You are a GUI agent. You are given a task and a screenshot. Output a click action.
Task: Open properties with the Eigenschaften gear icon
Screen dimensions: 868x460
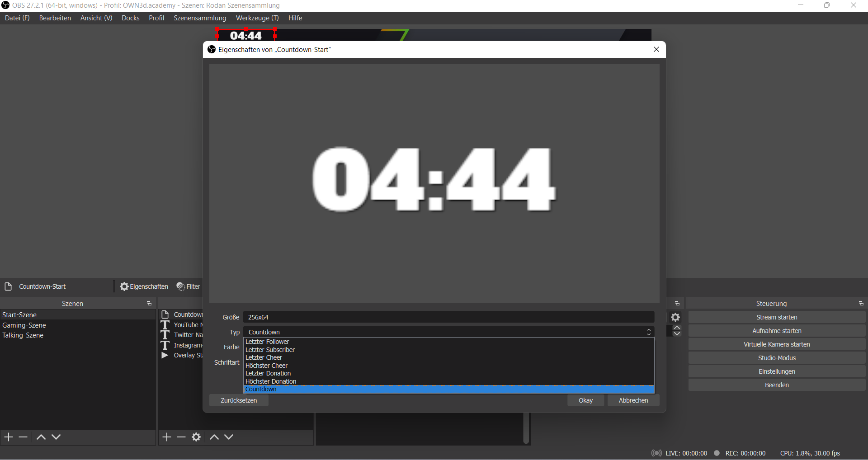point(144,286)
